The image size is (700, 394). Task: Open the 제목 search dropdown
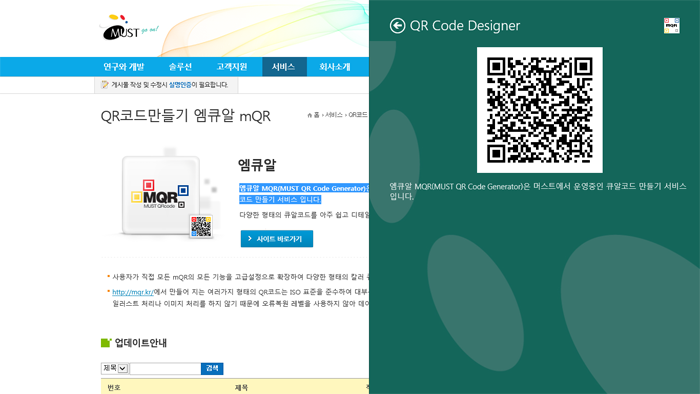click(115, 368)
